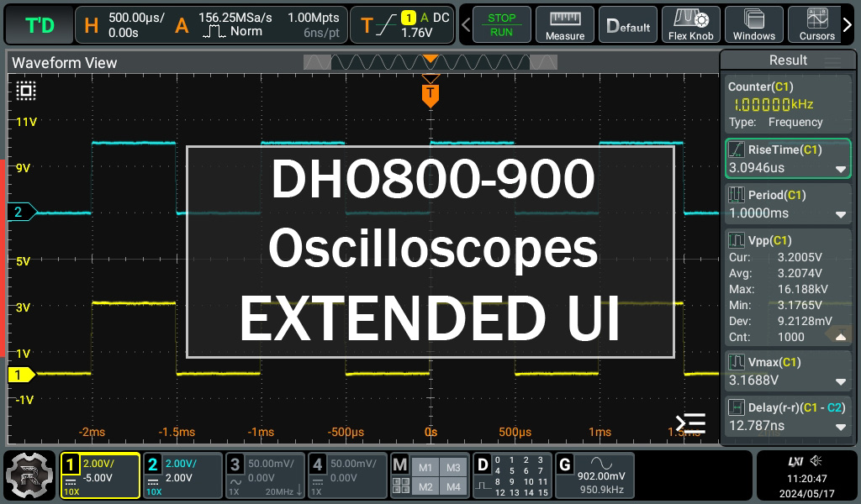Collapse the Vpp(C1) statistics arrow
The width and height of the screenshot is (861, 504).
pos(840,337)
